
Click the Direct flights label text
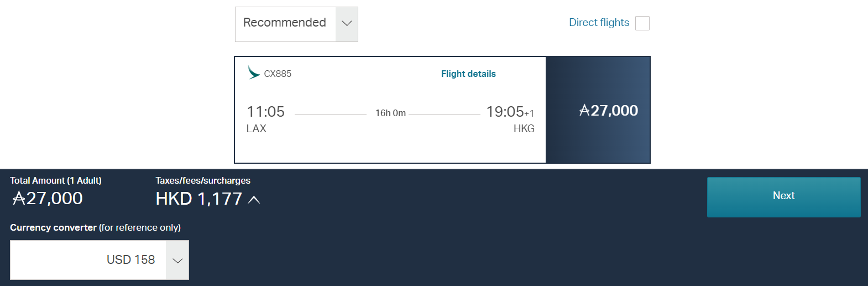(x=599, y=23)
